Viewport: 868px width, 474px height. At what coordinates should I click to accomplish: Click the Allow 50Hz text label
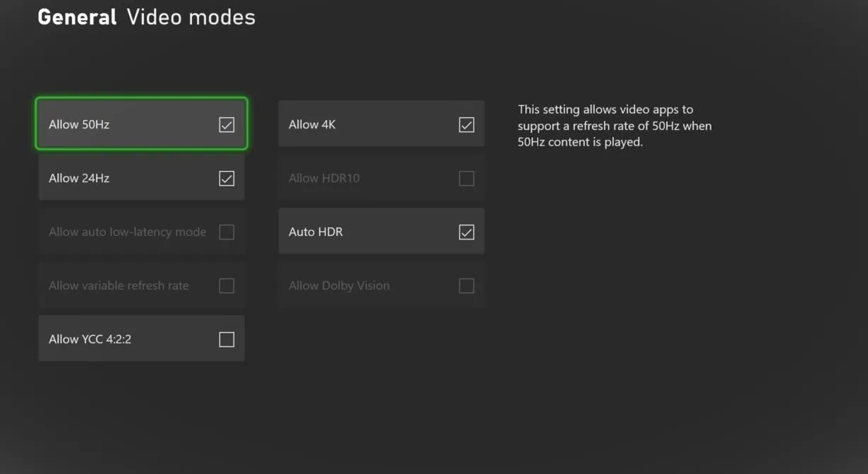tap(79, 125)
